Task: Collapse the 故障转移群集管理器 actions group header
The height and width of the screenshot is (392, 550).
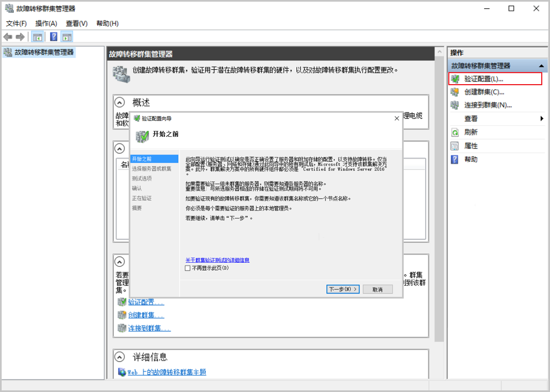Action: coord(542,66)
